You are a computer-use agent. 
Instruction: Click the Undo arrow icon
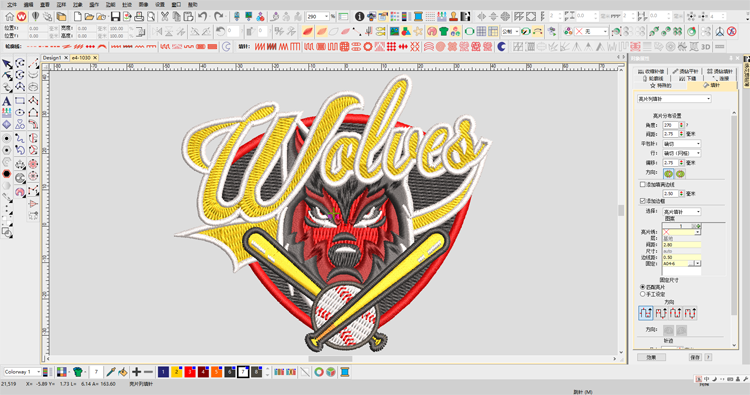(x=202, y=17)
